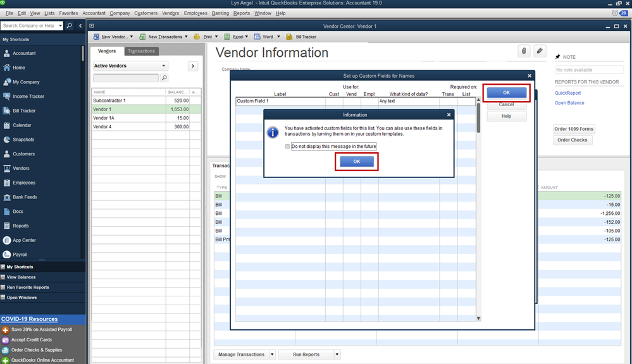
Task: Click custom fields list scrollbar thumb
Action: point(478,118)
